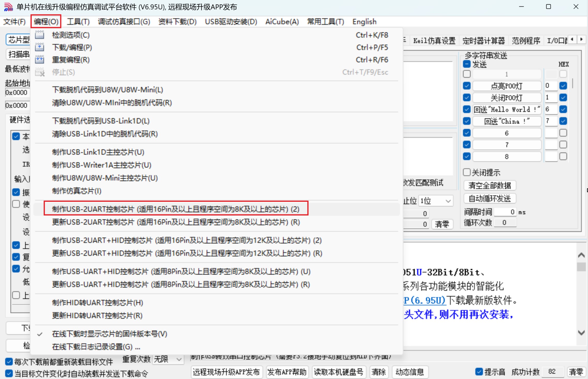Open the 工具(T) menu

pos(78,22)
